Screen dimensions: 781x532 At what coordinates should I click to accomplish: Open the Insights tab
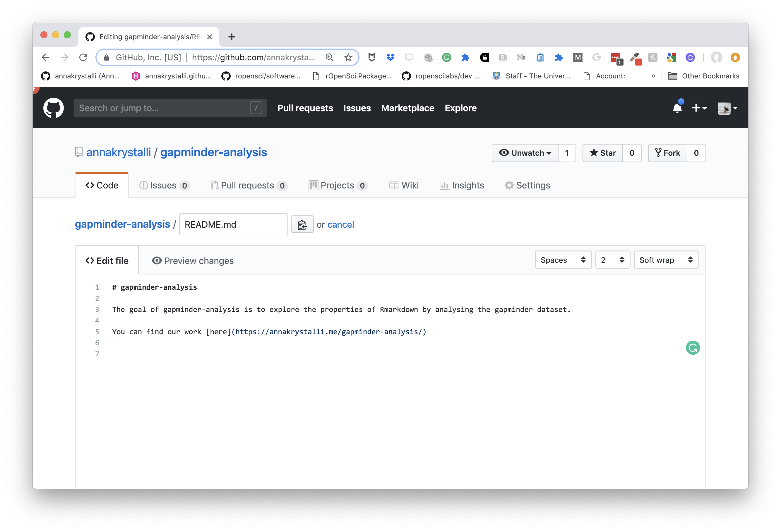pyautogui.click(x=462, y=186)
